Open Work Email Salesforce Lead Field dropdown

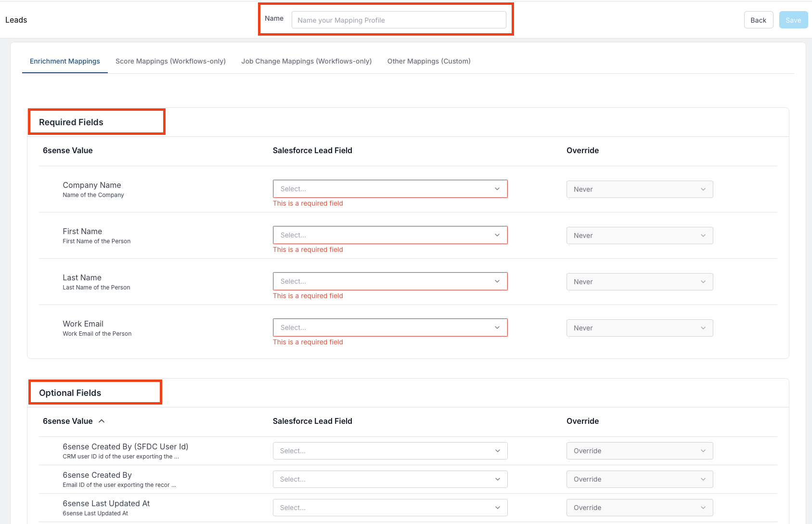(390, 327)
